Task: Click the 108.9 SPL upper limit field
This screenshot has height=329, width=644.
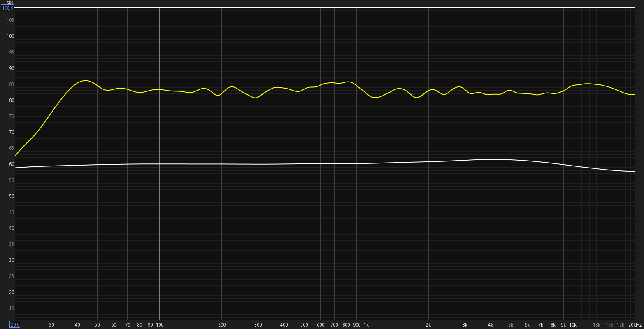Action: click(x=8, y=8)
